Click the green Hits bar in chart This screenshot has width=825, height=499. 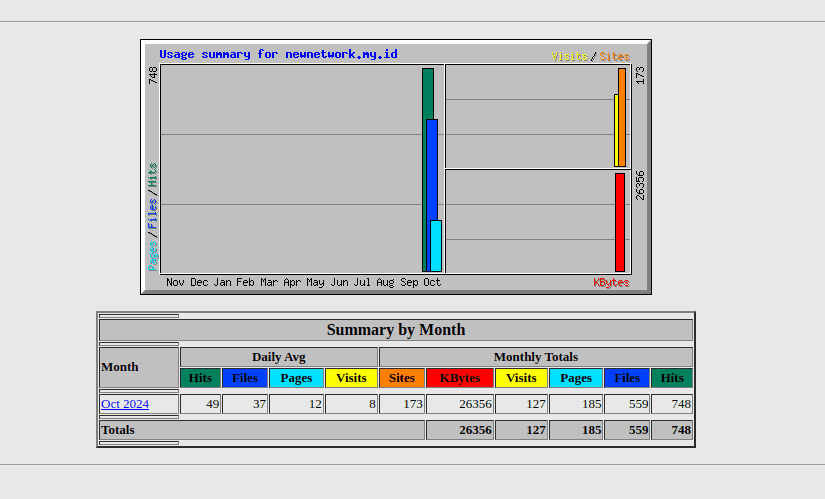coord(427,92)
